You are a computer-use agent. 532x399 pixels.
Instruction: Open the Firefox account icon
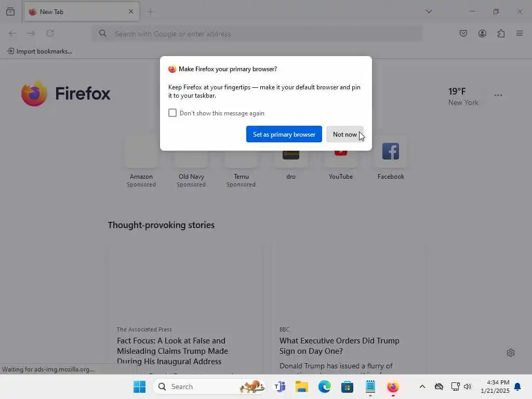(x=482, y=33)
